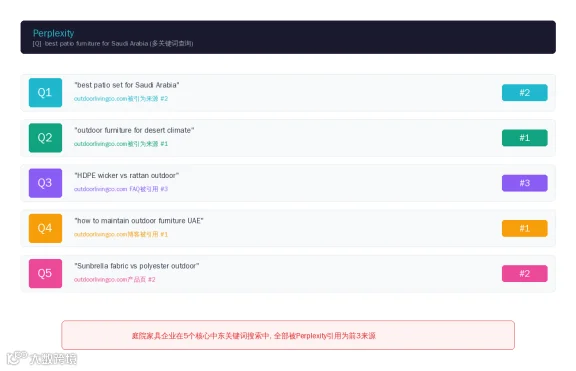Click the pink Q5 badge
Screen dimensions: 576x371
click(45, 273)
